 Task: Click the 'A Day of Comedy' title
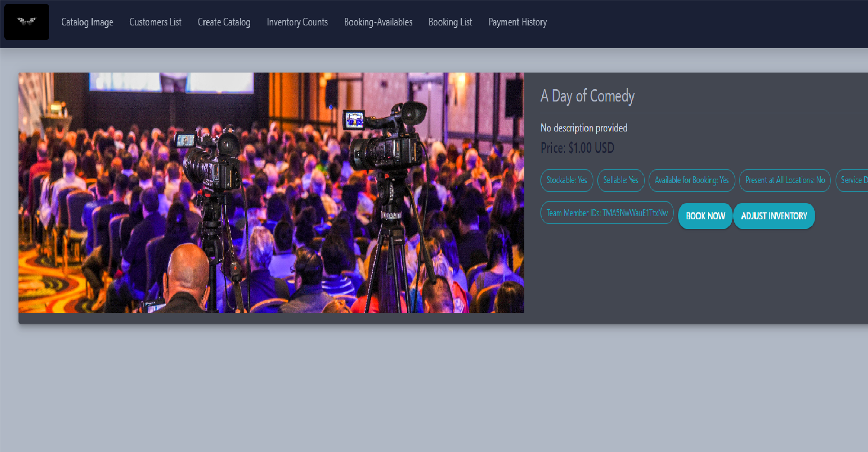tap(588, 96)
